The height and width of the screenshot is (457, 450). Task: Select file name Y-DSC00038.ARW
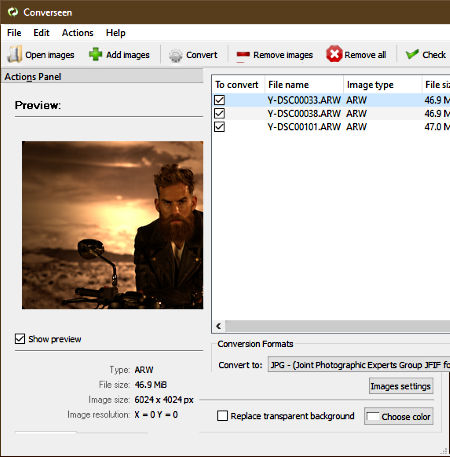coord(304,113)
